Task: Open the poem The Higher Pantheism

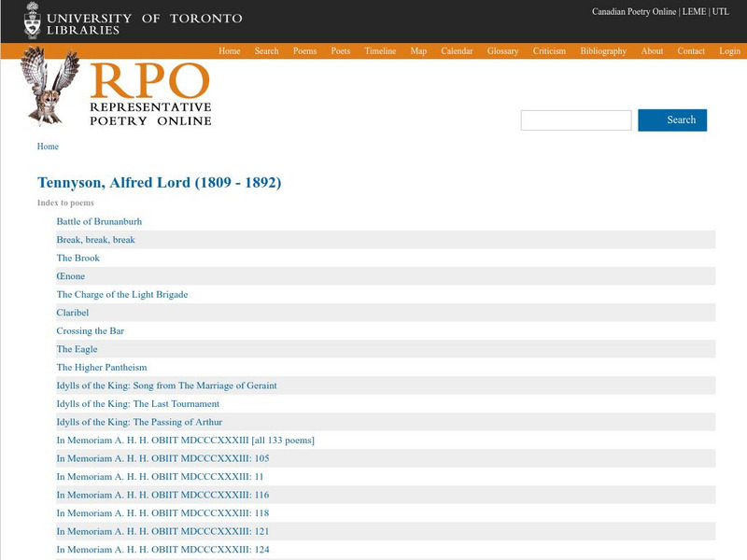Action: click(x=102, y=367)
